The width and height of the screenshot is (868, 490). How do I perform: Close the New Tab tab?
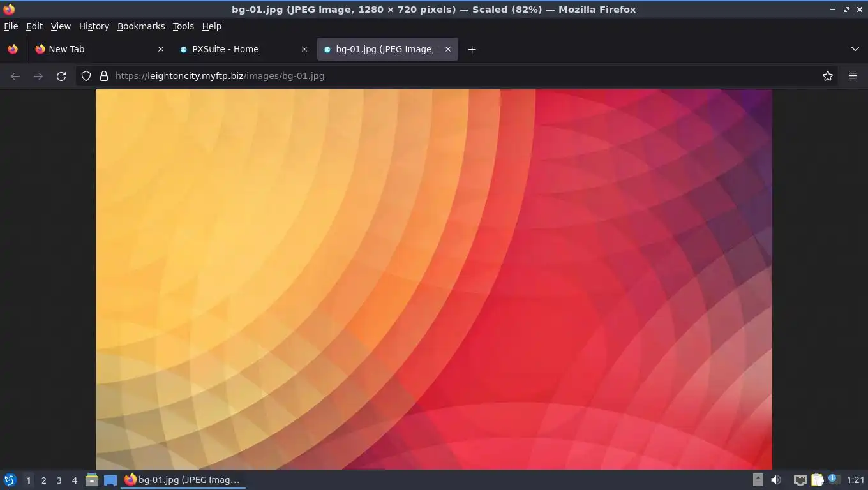point(161,49)
